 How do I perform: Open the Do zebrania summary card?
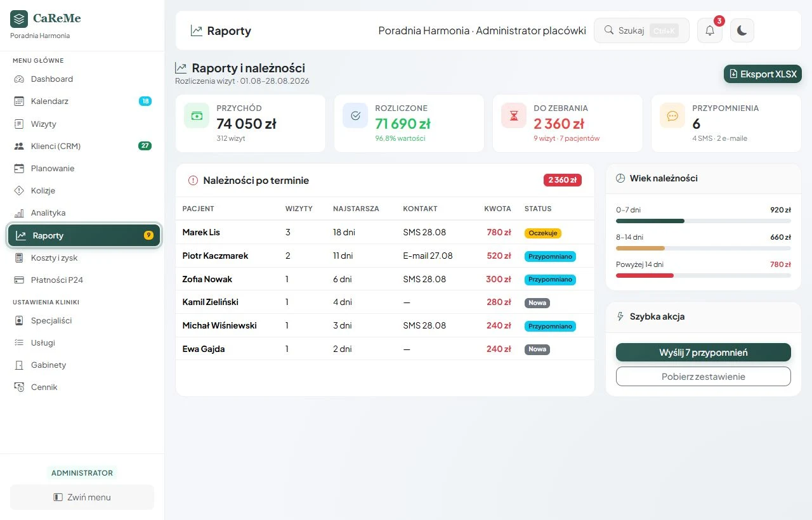(568, 124)
